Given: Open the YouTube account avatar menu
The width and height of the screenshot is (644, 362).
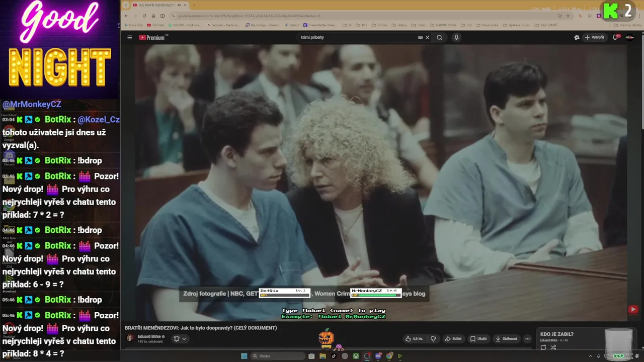Looking at the screenshot, I should (629, 38).
